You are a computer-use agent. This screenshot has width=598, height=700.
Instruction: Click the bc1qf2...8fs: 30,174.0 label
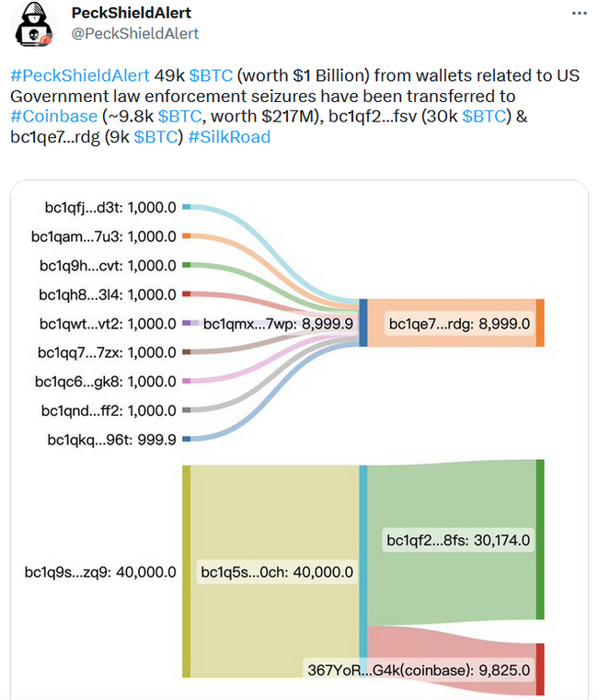tap(458, 540)
